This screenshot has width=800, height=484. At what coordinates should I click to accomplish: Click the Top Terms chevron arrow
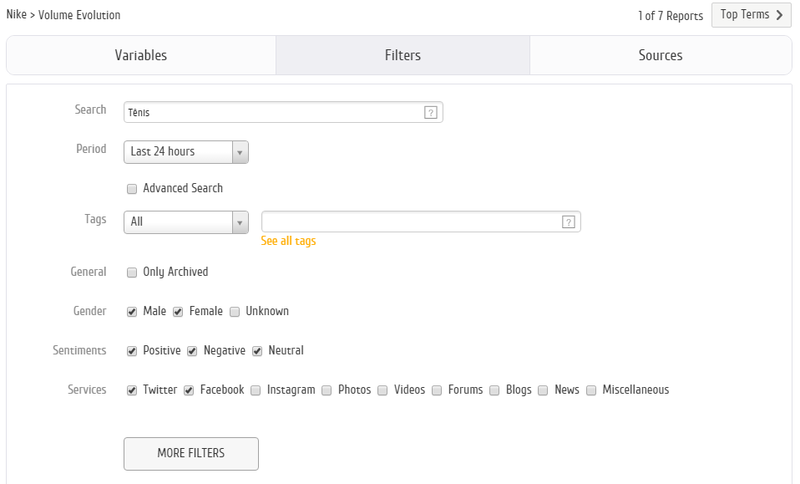[x=779, y=15]
